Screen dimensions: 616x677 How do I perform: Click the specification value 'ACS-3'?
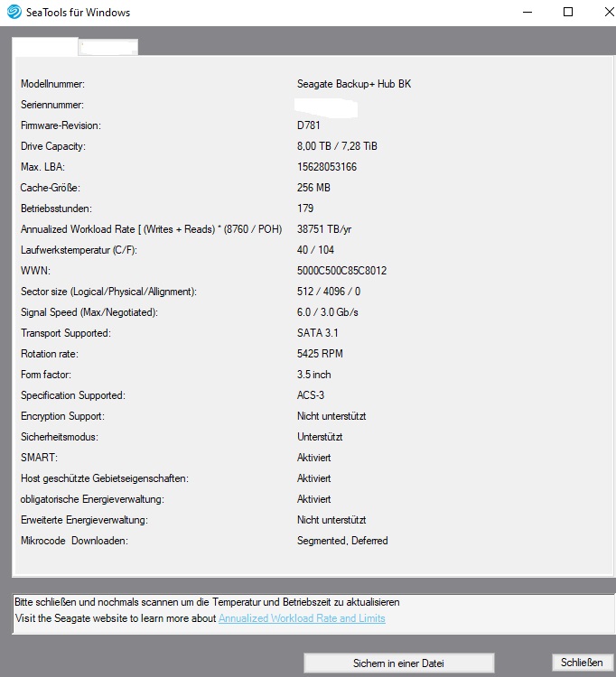tap(310, 394)
